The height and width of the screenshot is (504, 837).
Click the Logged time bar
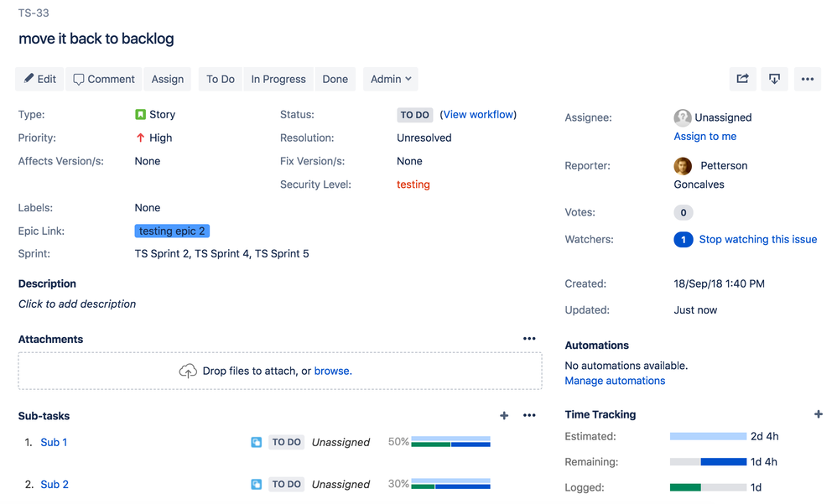[x=709, y=487]
